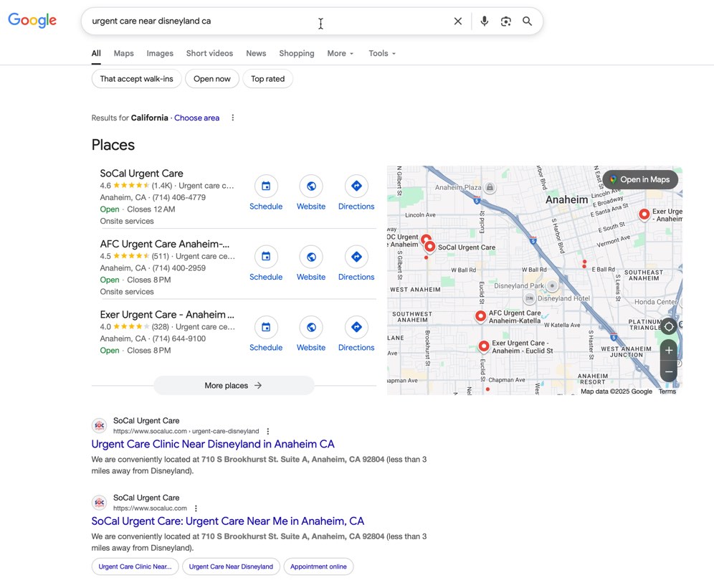714x588 pixels.
Task: Open the Tools dropdown
Action: pos(382,54)
